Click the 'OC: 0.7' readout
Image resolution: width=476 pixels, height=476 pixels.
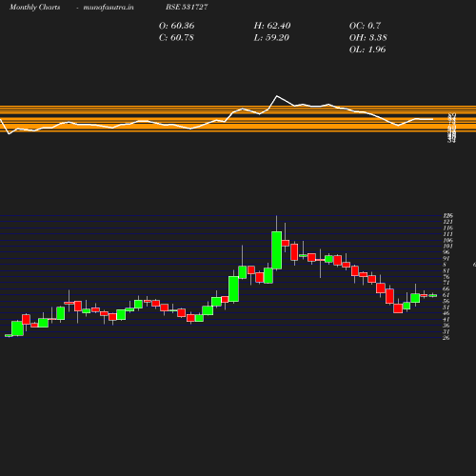(x=365, y=26)
